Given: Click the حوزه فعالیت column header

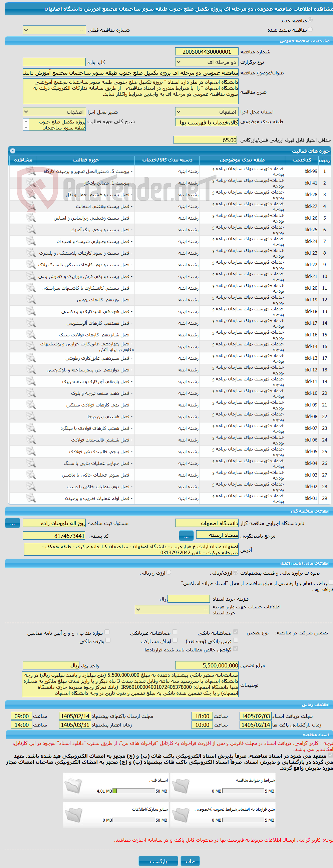Looking at the screenshot, I should pyautogui.click(x=86, y=160).
